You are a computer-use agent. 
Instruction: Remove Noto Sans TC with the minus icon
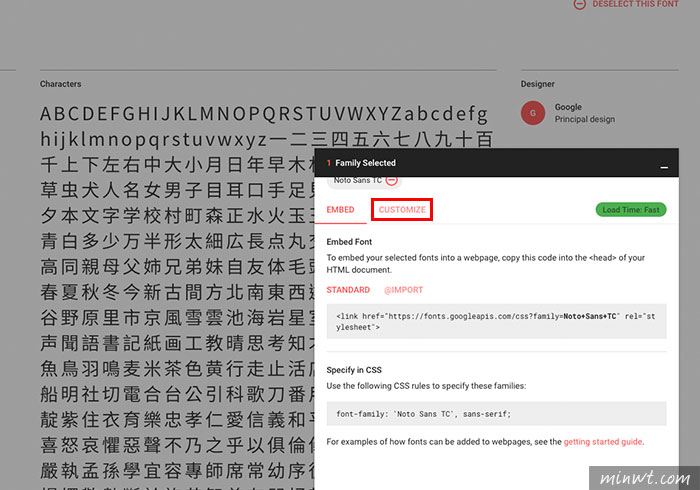392,180
